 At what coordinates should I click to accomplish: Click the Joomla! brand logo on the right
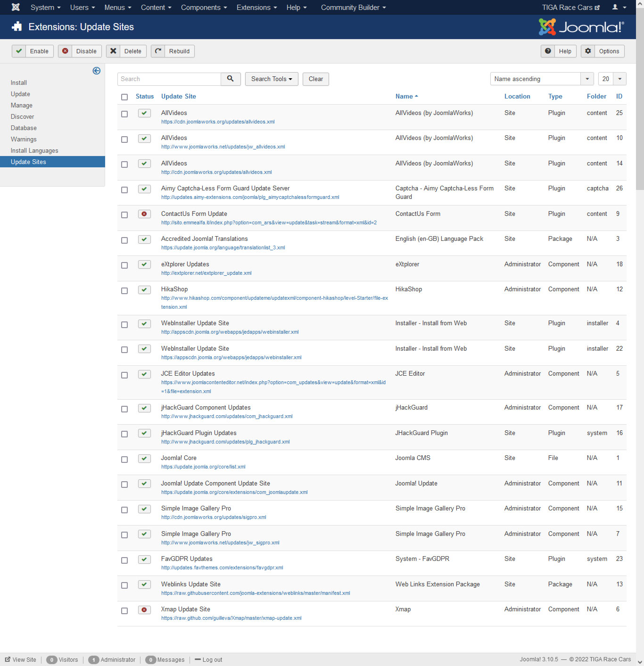(581, 27)
